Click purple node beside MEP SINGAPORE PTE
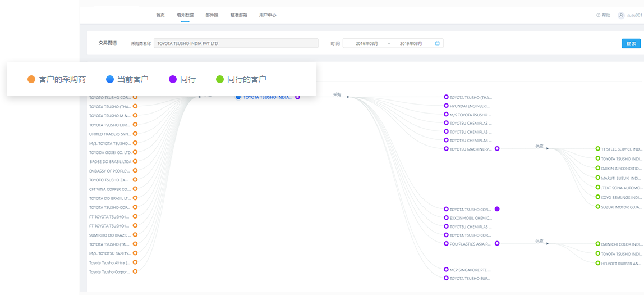Screen dimensions: 644x295 click(x=446, y=270)
